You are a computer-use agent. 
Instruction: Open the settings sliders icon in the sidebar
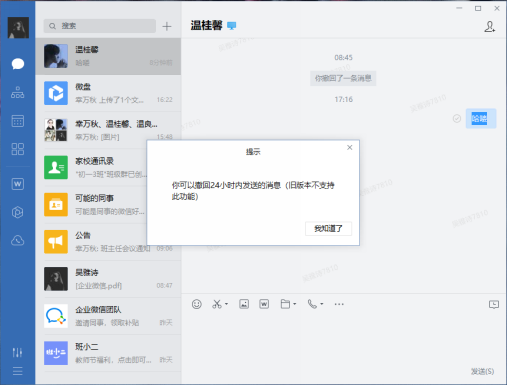pyautogui.click(x=17, y=352)
